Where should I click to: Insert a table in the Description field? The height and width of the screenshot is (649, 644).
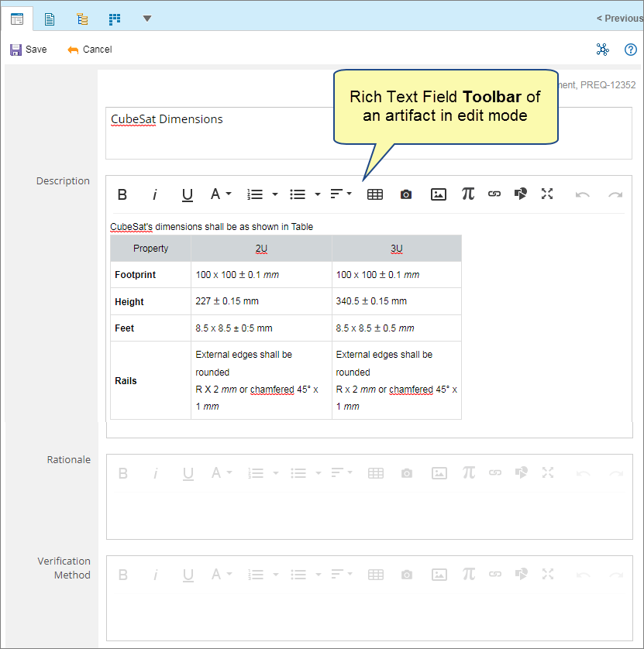(x=375, y=194)
